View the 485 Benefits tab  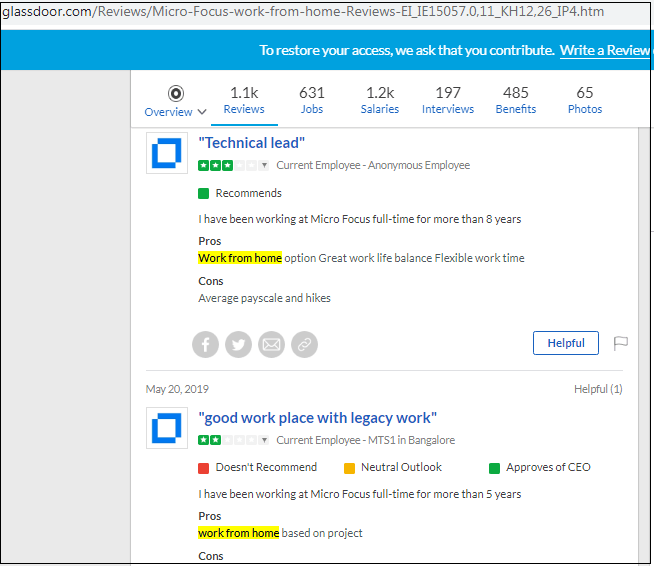516,101
